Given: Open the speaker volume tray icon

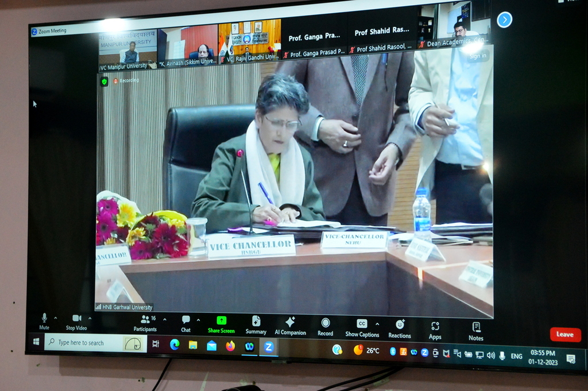Looking at the screenshot, I should [x=491, y=355].
